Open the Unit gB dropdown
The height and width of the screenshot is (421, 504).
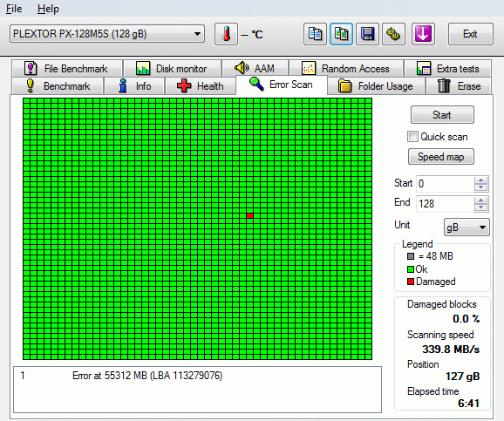(467, 227)
